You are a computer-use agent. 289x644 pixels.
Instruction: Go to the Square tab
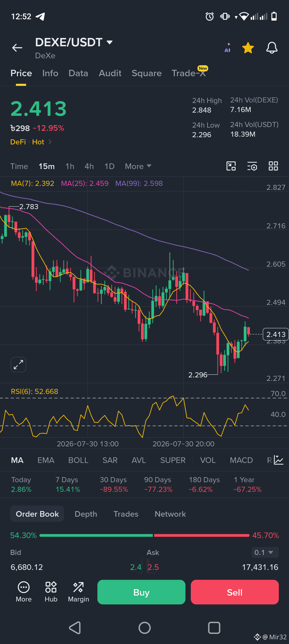pyautogui.click(x=147, y=73)
